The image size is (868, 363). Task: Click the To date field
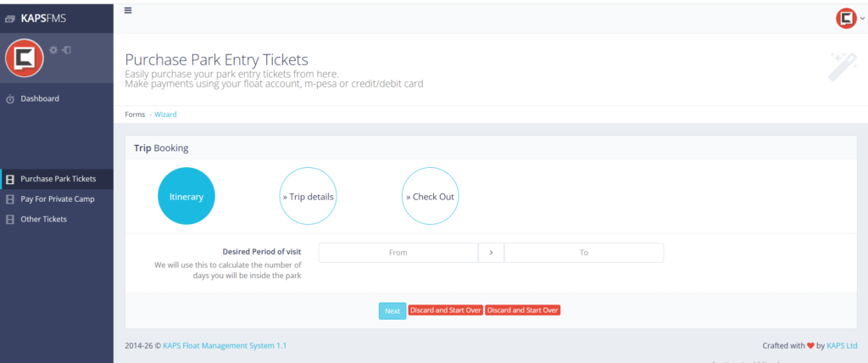pos(584,253)
